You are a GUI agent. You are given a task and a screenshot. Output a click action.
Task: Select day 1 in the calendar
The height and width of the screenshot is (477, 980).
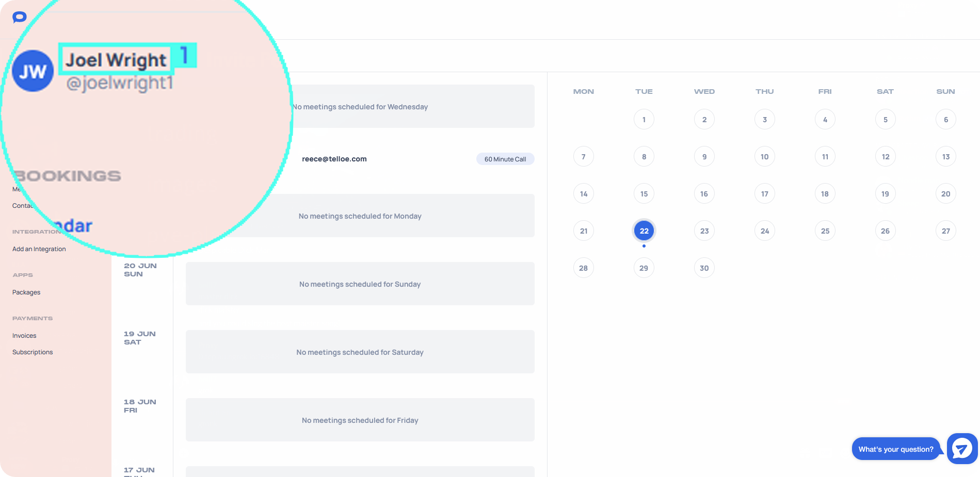tap(644, 120)
